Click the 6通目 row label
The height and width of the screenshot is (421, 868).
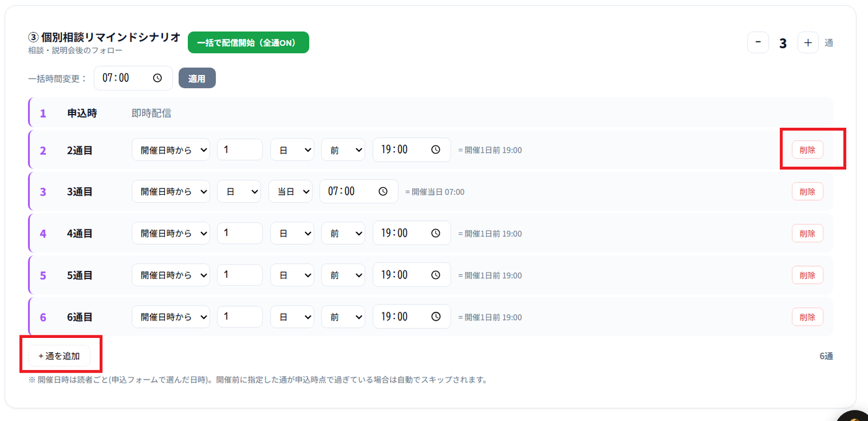click(80, 317)
